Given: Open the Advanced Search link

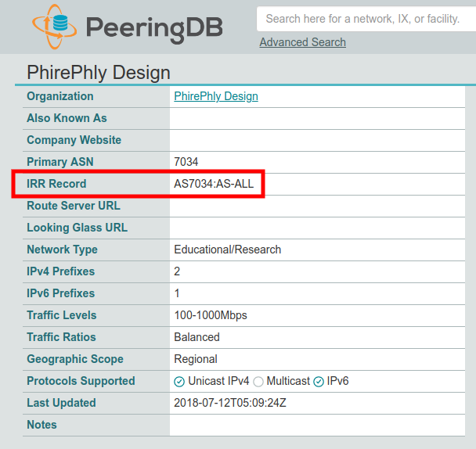Looking at the screenshot, I should 303,42.
